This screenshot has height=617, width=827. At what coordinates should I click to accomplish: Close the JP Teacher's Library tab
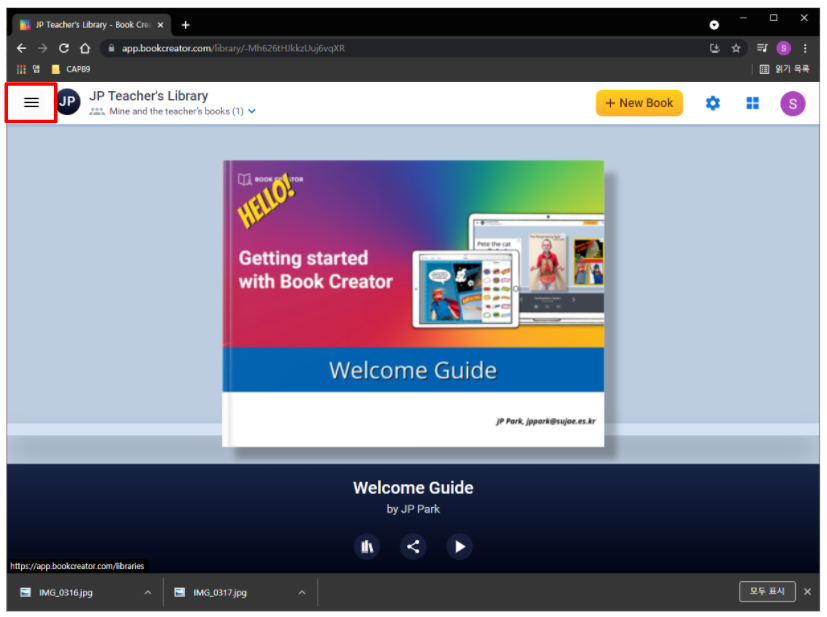(x=160, y=25)
